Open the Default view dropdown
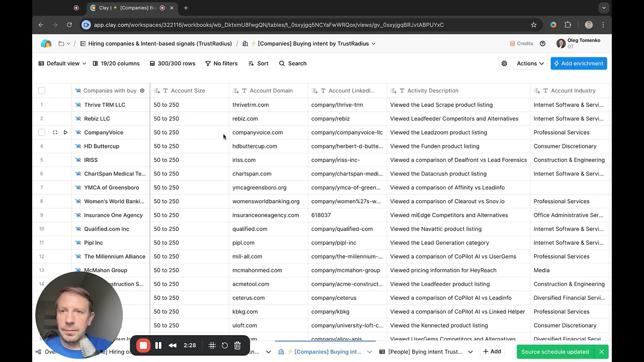This screenshot has height=362, width=644. (x=62, y=63)
